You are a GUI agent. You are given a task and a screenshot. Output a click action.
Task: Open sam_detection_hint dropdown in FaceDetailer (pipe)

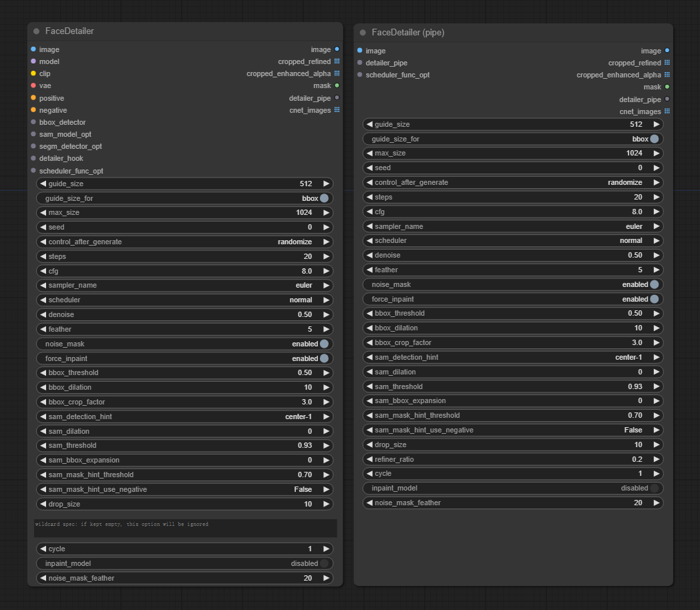[x=512, y=357]
